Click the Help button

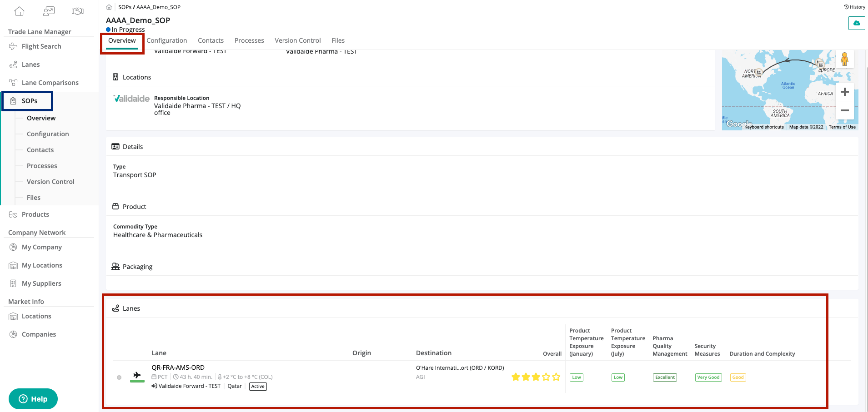(33, 399)
